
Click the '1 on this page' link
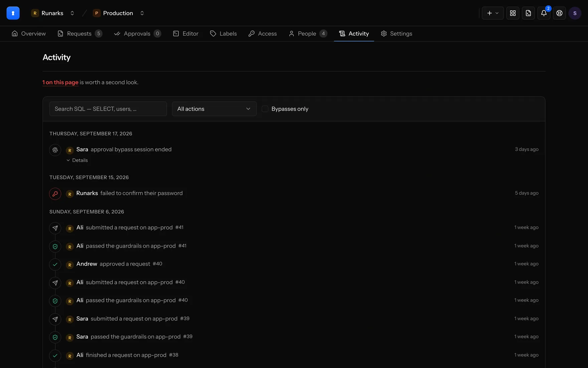coord(60,82)
